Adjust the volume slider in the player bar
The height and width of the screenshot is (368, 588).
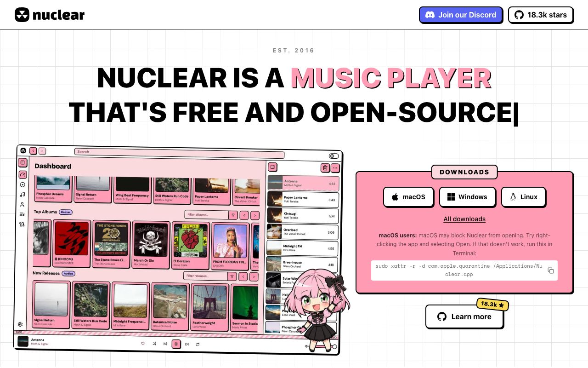pos(324,347)
